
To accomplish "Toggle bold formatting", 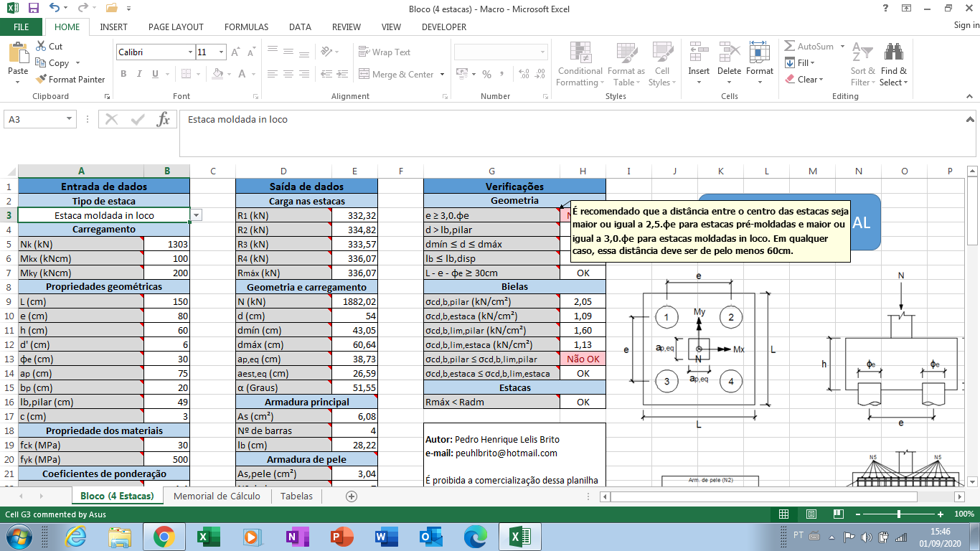I will (123, 74).
